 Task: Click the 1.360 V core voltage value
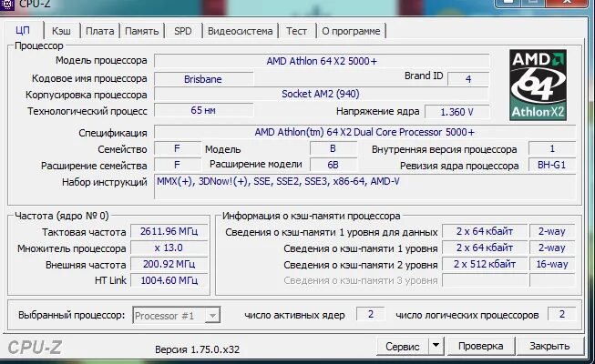tap(457, 112)
